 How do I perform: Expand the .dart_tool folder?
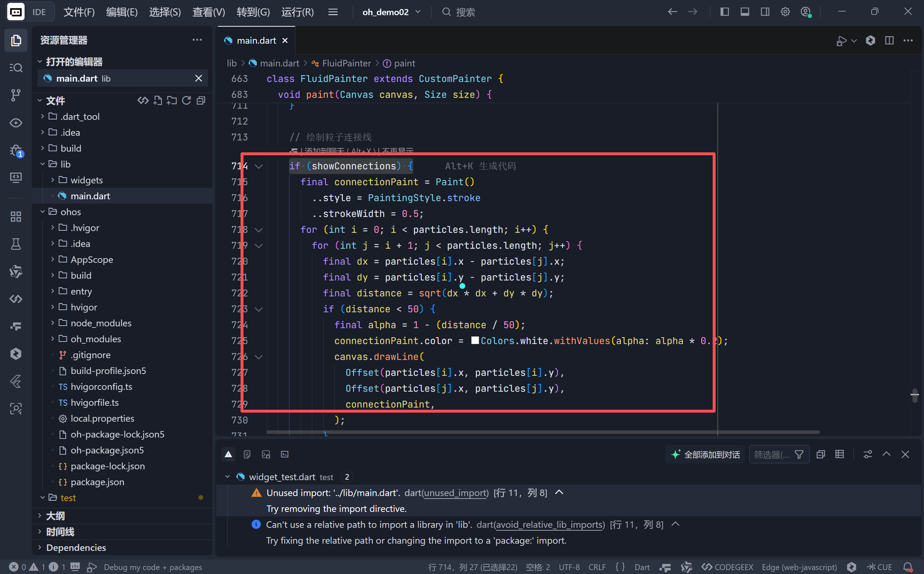pyautogui.click(x=80, y=117)
